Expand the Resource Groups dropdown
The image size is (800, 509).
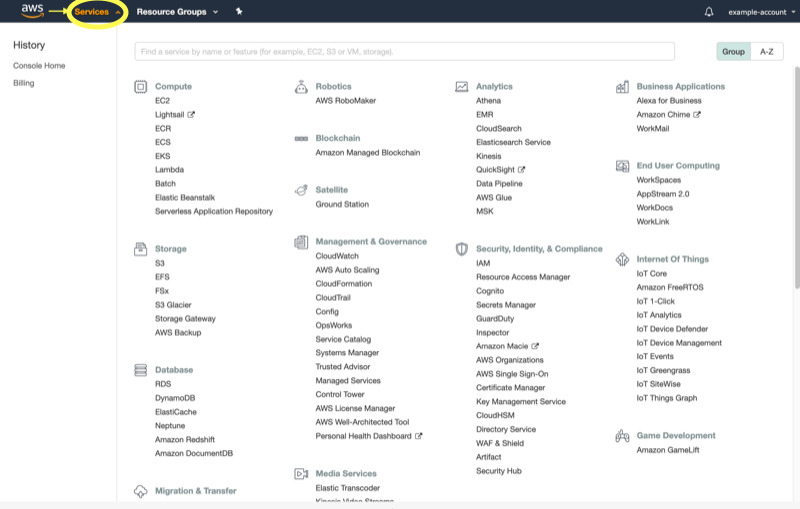point(177,12)
